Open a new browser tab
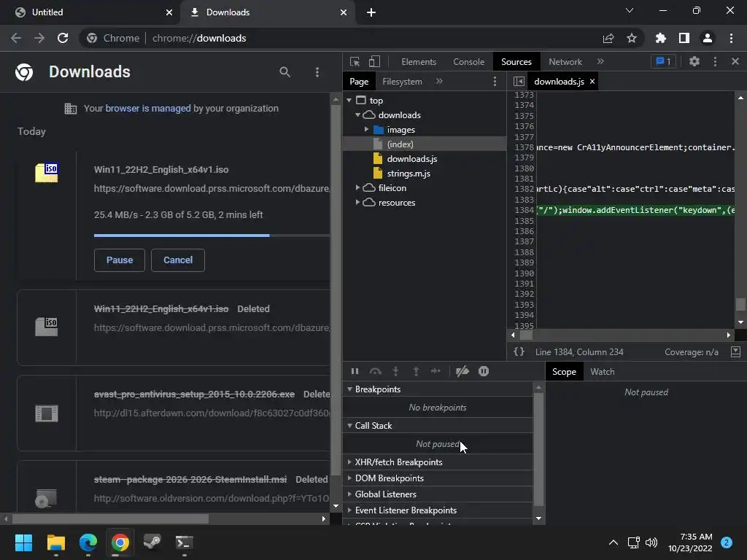This screenshot has width=747, height=560. point(371,12)
